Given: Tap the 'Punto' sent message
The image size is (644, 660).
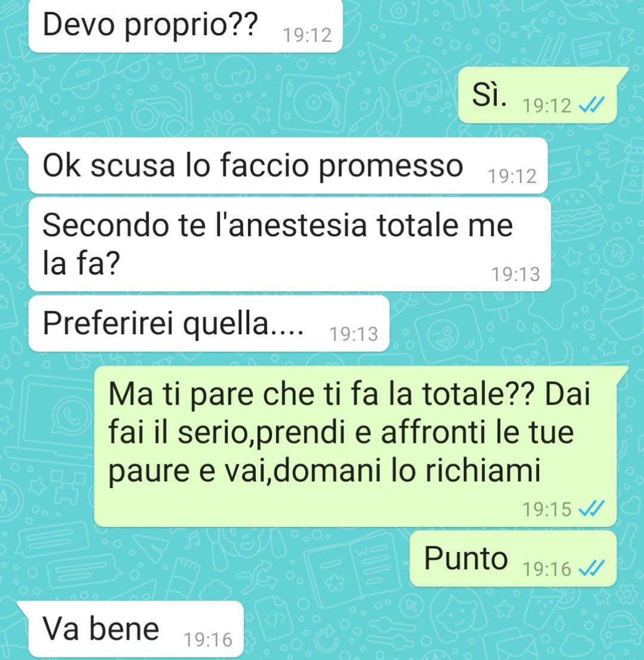Looking at the screenshot, I should click(x=513, y=559).
